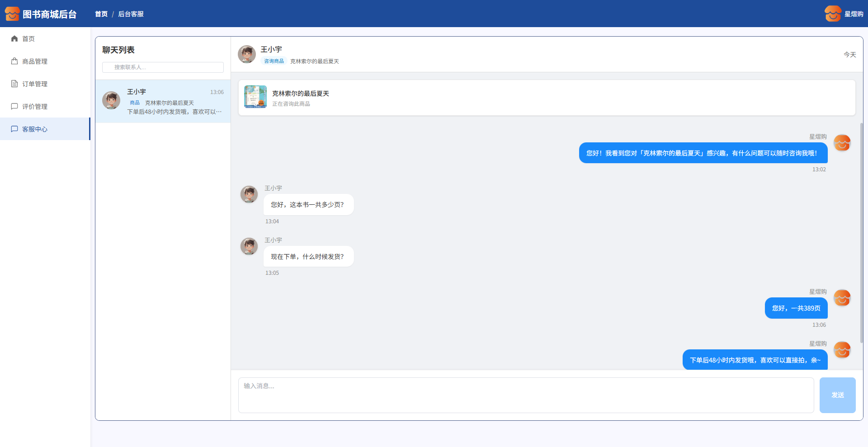Click the 首页 breadcrumb link
Image resolution: width=868 pixels, height=447 pixels.
101,14
